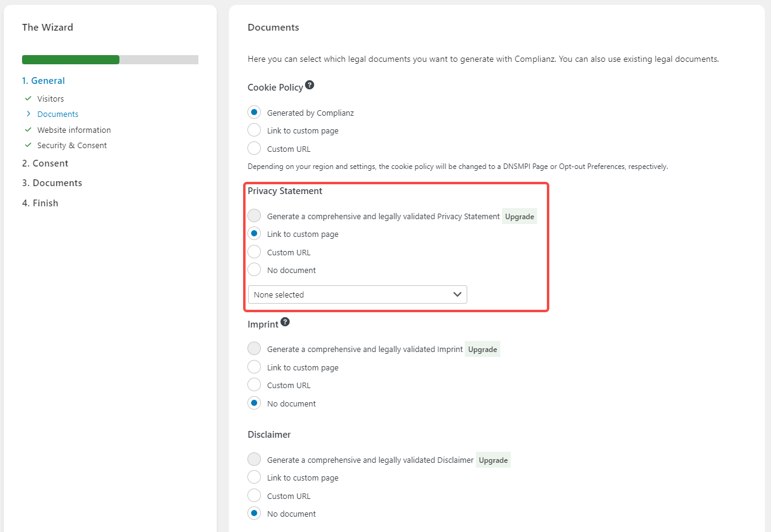Select Cookie Policy 'Link to custom page' radio
This screenshot has height=532, width=771.
pyautogui.click(x=254, y=130)
